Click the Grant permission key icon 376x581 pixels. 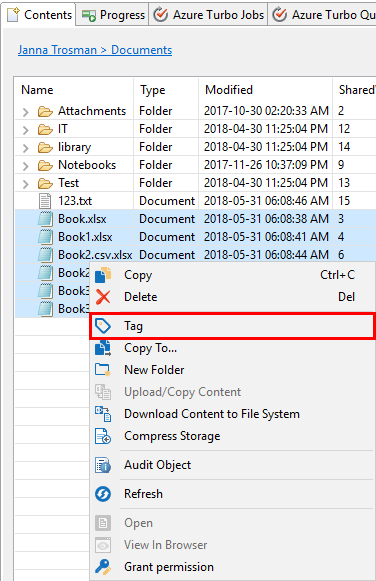103,567
